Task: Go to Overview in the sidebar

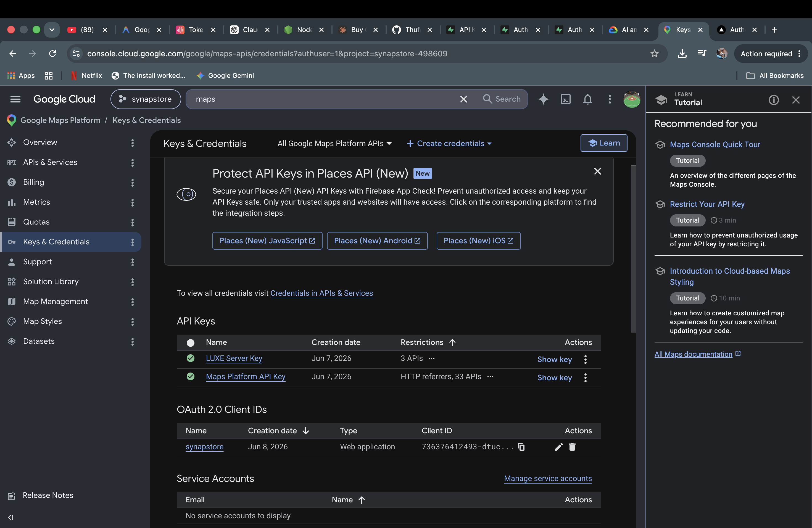Action: coord(40,142)
